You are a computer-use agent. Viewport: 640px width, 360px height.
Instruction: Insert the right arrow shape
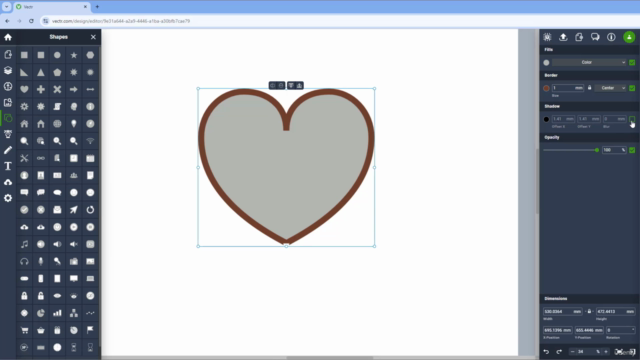[x=74, y=89]
